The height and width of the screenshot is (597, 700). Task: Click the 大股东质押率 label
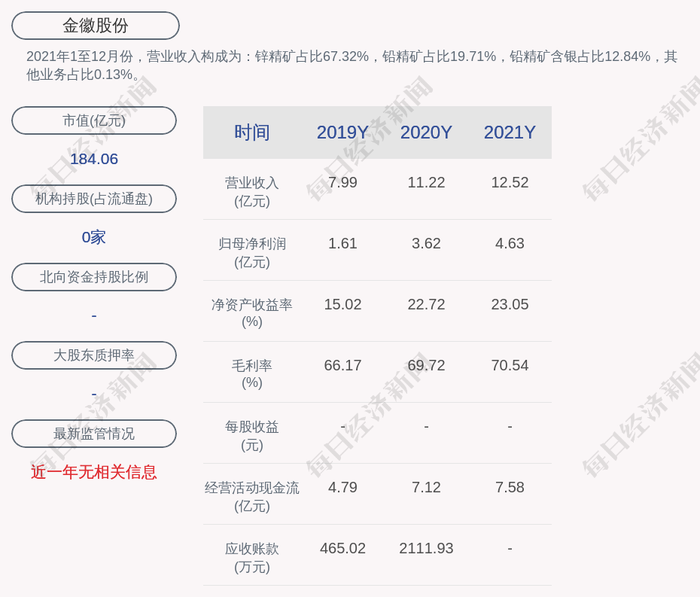94,355
